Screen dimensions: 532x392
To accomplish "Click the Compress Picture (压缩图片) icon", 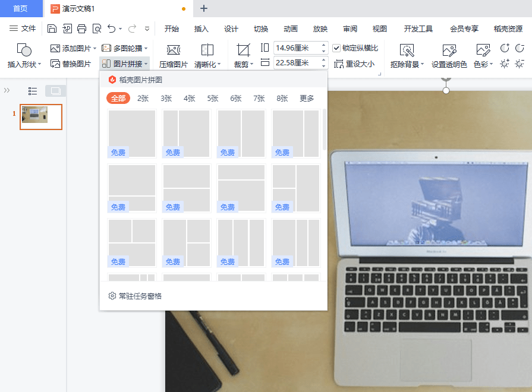I will point(173,50).
